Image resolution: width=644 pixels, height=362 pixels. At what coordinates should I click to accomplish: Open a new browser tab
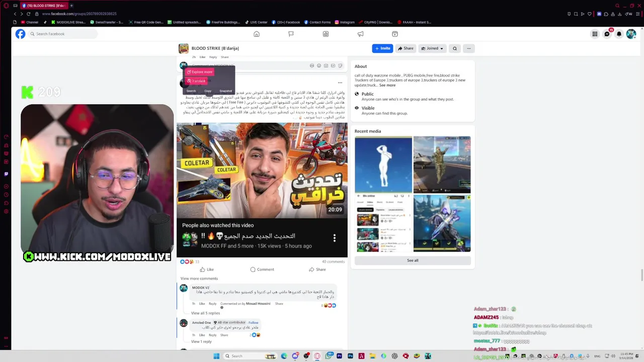(x=71, y=6)
